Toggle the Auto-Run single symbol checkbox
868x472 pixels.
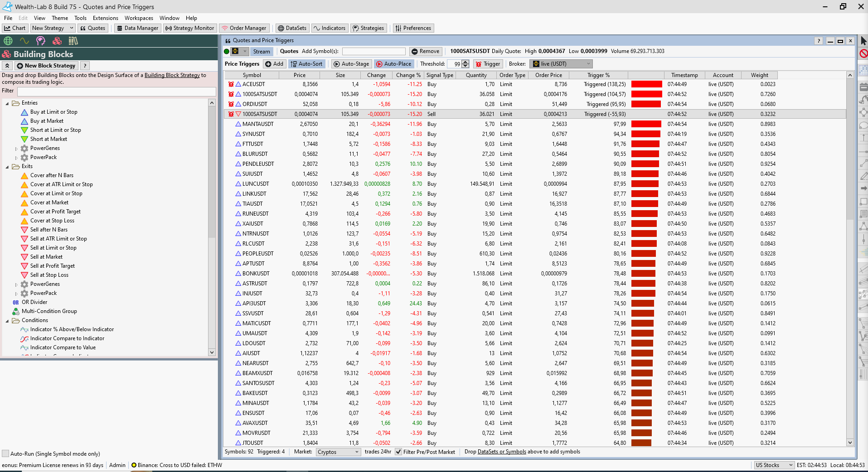[5, 453]
